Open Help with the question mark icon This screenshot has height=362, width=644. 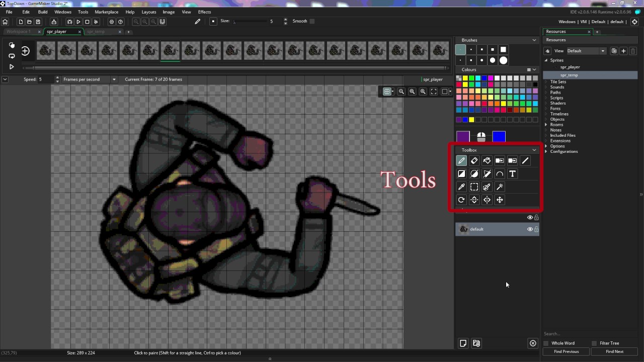[x=120, y=22]
